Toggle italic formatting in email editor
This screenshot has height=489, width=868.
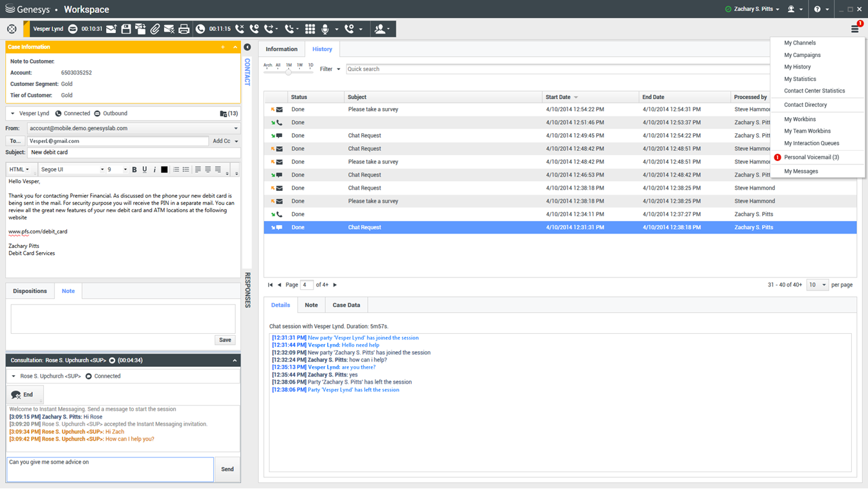[x=154, y=169]
